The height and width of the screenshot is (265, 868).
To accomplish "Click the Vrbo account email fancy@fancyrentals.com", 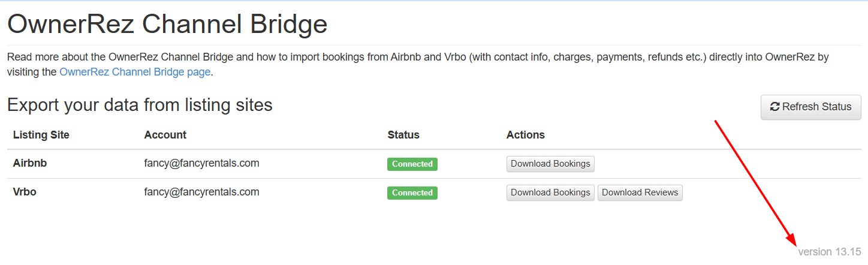I will (x=201, y=192).
